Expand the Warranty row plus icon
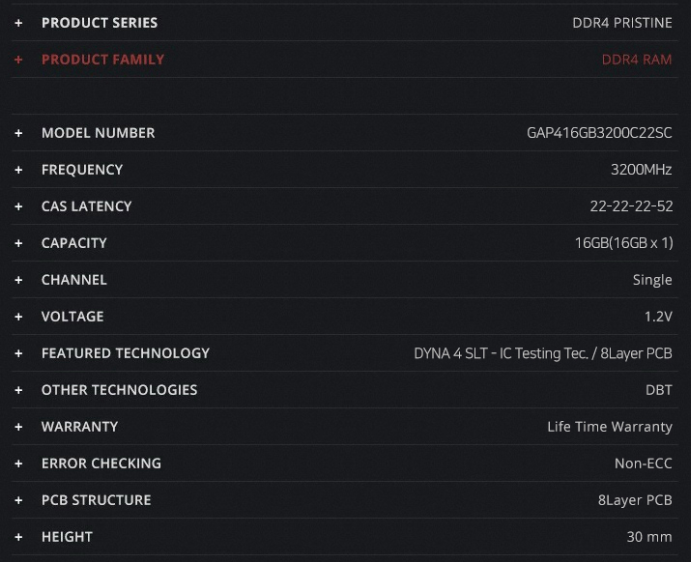691x562 pixels. 19,427
